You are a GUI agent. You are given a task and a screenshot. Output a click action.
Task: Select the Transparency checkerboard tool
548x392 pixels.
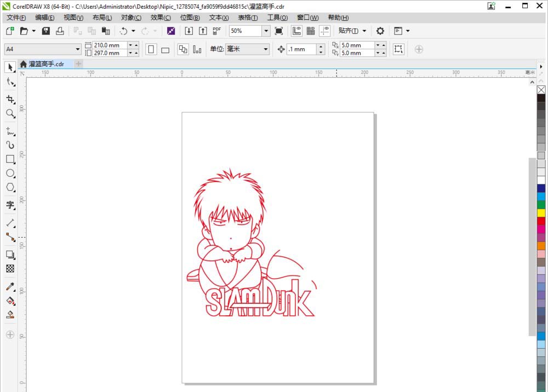coord(10,268)
